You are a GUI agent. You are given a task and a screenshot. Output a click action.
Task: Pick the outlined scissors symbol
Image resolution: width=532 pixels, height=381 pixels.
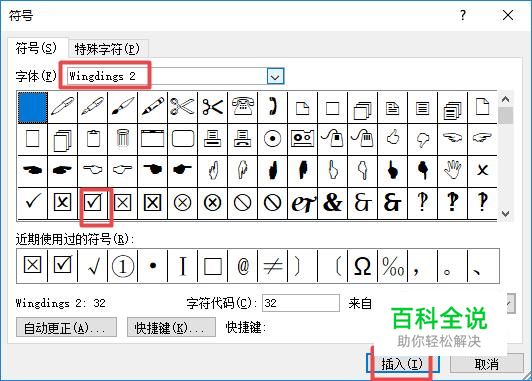pyautogui.click(x=183, y=108)
